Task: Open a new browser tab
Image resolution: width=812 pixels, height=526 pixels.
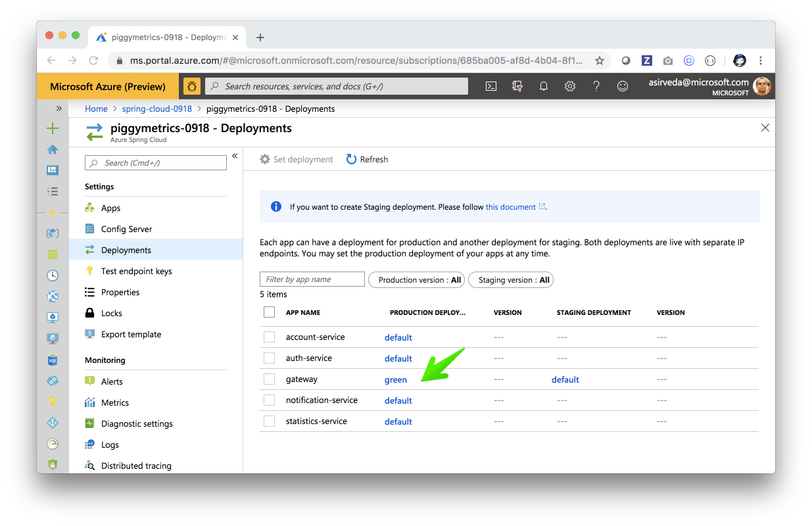Action: (x=260, y=37)
